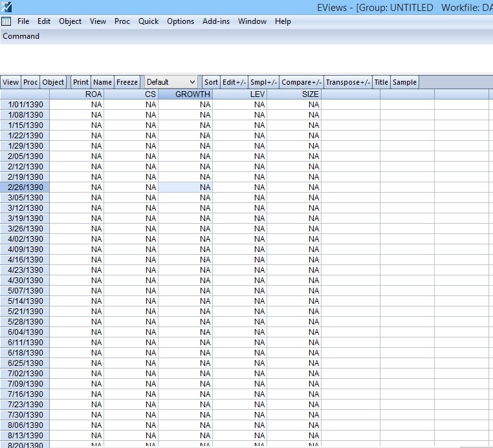Click the EViews application logo icon

6,6
